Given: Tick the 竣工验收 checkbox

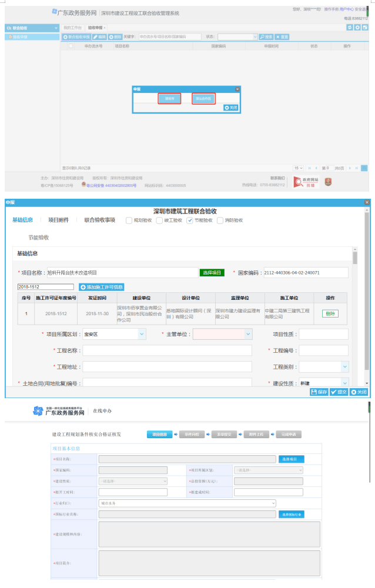Looking at the screenshot, I should click(159, 220).
